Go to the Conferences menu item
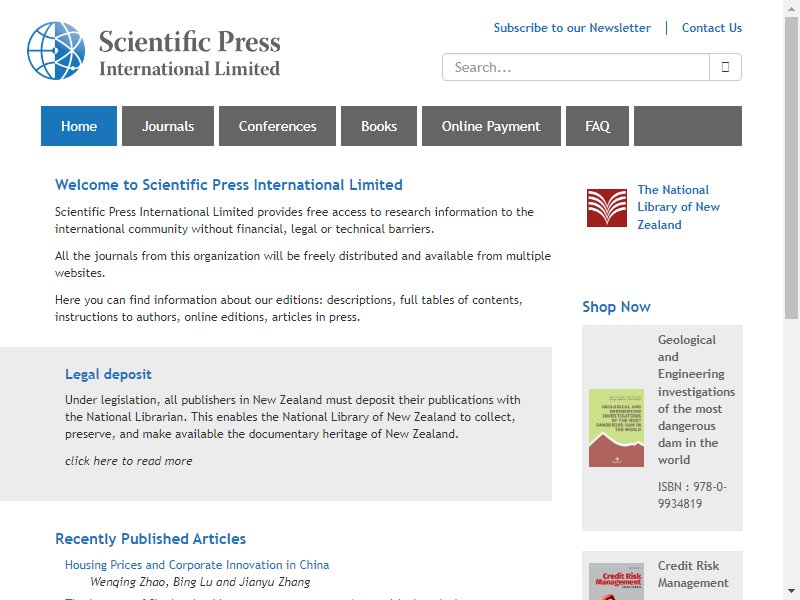 (x=278, y=126)
